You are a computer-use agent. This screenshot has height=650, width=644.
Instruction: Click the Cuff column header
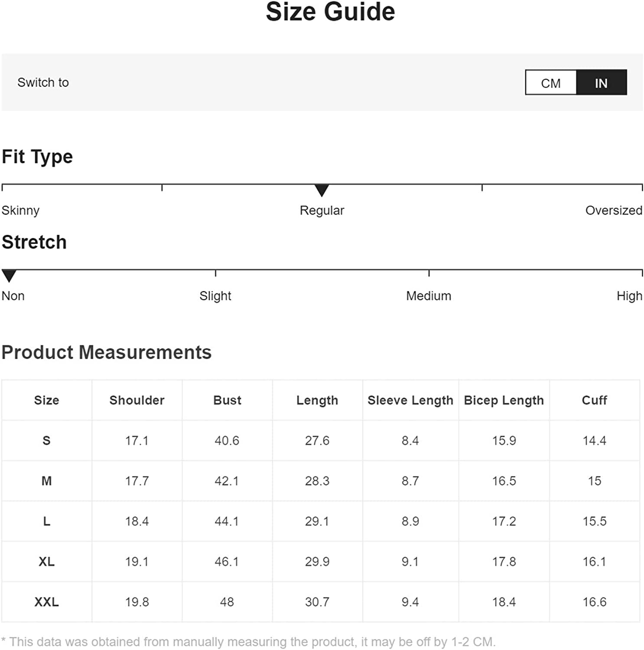point(594,400)
